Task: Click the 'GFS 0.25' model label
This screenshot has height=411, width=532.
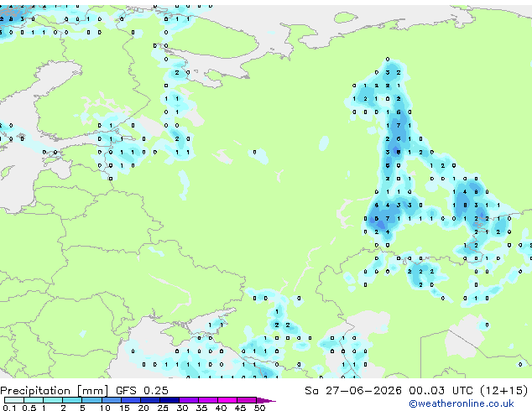Action: pos(142,390)
